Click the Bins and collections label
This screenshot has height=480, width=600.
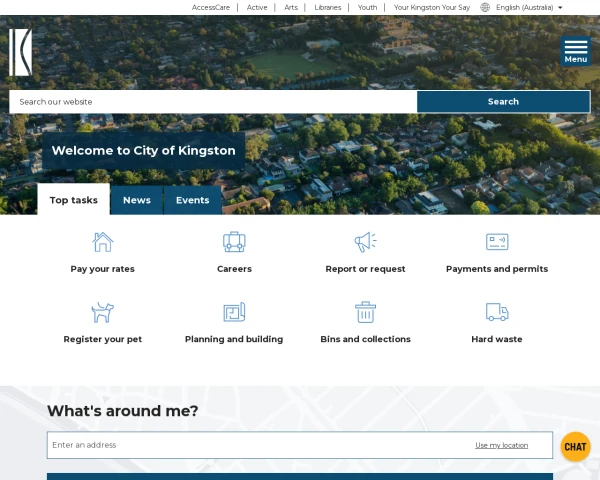365,339
